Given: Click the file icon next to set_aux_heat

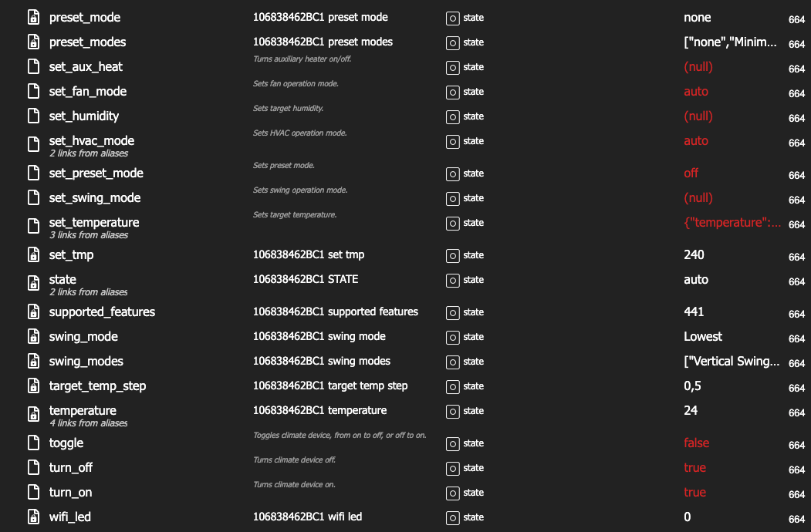Looking at the screenshot, I should coord(34,67).
